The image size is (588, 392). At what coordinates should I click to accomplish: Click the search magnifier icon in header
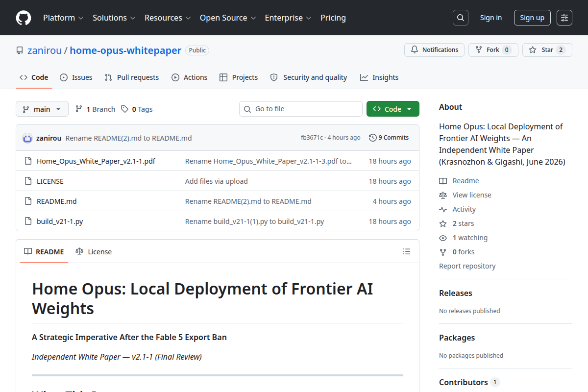point(460,18)
